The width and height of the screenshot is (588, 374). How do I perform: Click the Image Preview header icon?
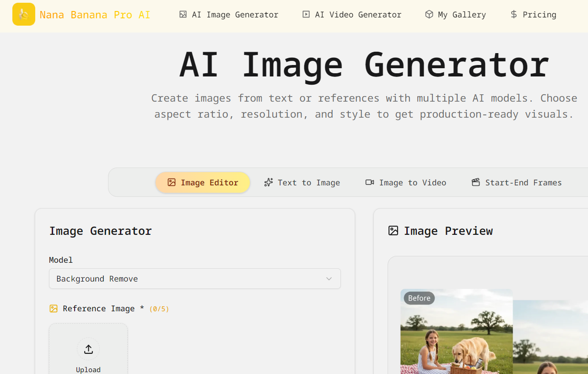[x=393, y=231]
